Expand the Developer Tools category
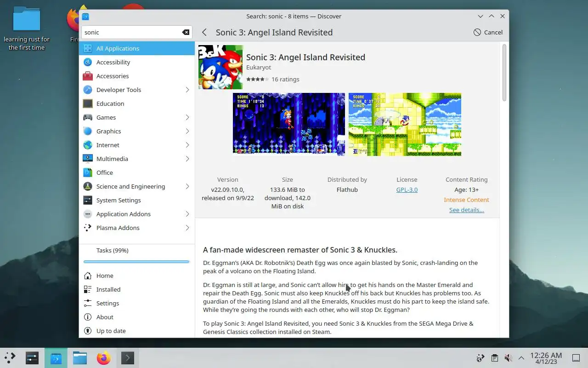Screen dimensions: 588x368 (x=187, y=90)
